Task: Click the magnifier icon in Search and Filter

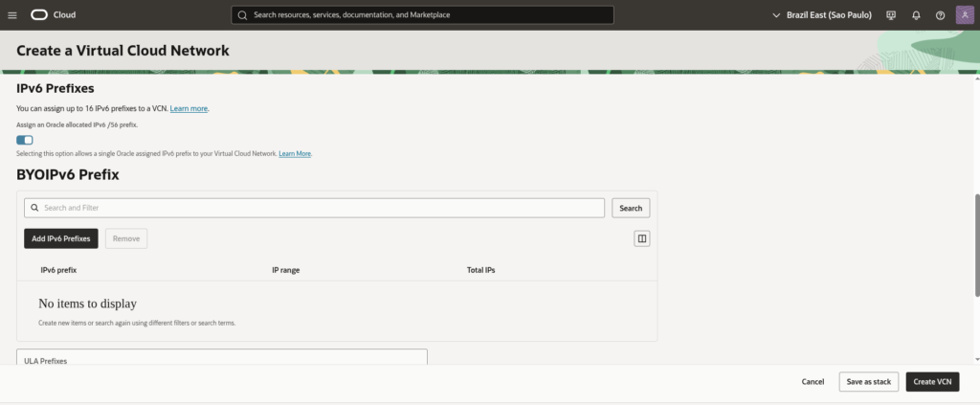Action: click(33, 208)
